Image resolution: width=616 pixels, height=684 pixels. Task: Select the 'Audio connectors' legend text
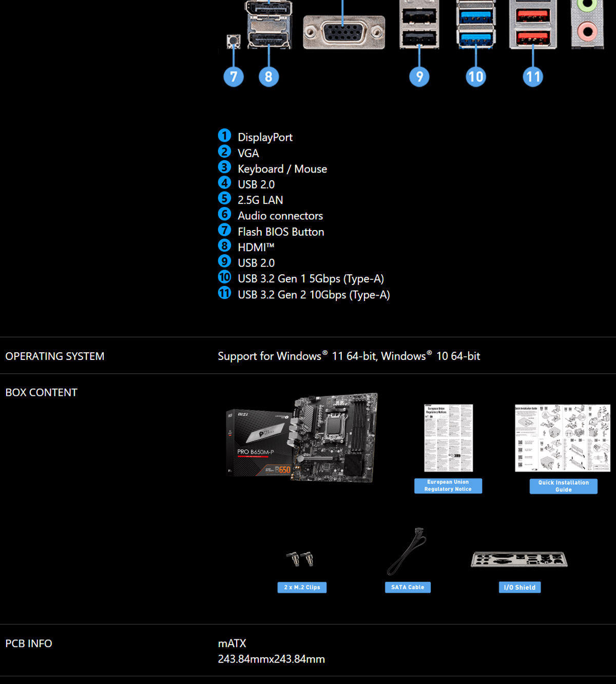coord(280,216)
